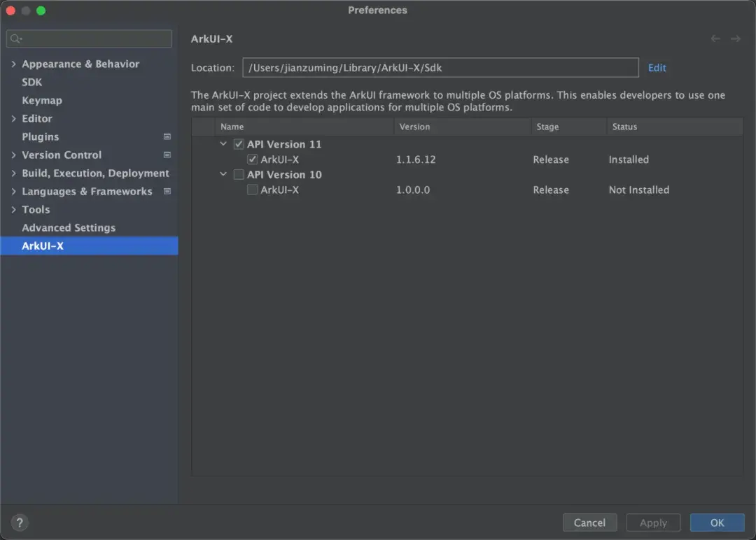Click the icon beside Languages & Frameworks
756x540 pixels.
(x=167, y=191)
